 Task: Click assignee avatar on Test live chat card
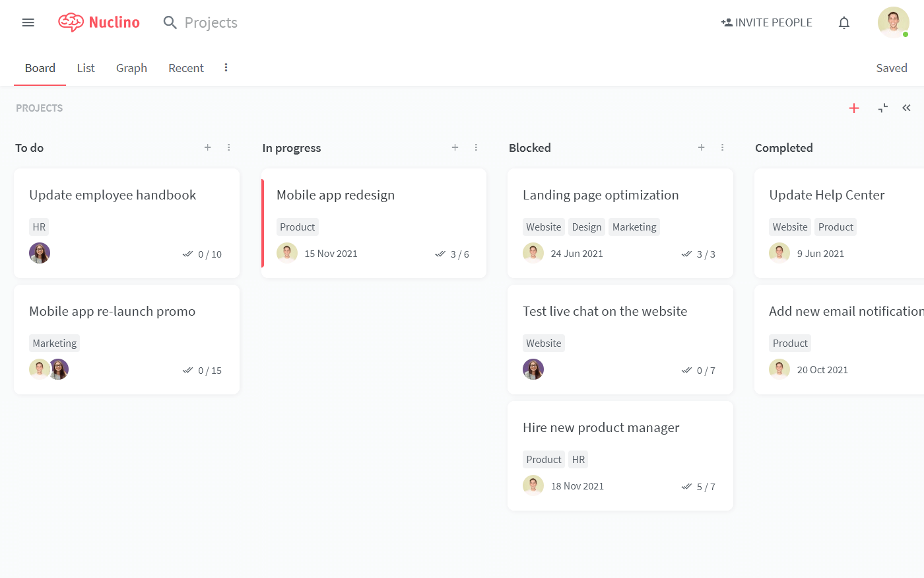coord(533,369)
